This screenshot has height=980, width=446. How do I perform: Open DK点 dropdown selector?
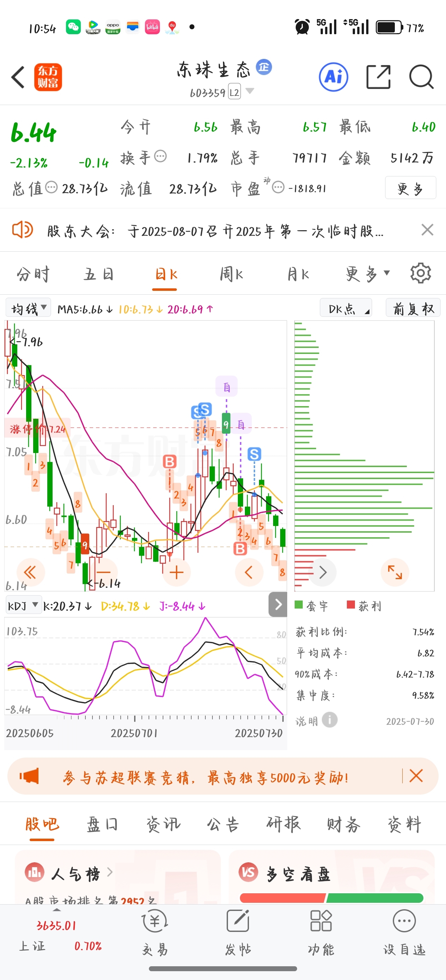point(346,308)
